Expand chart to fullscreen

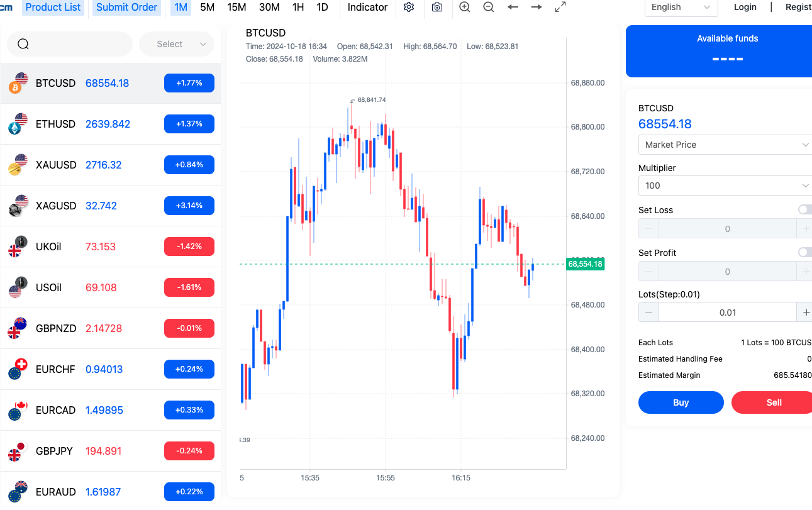click(560, 8)
